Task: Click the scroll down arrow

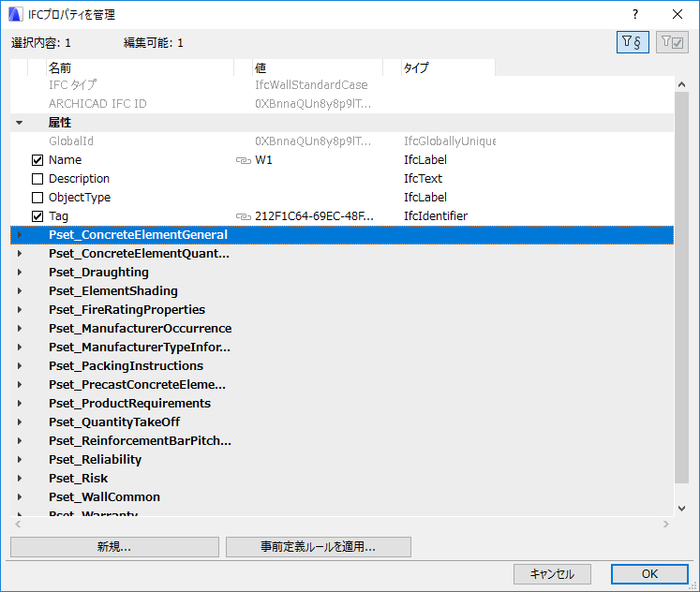Action: 681,508
